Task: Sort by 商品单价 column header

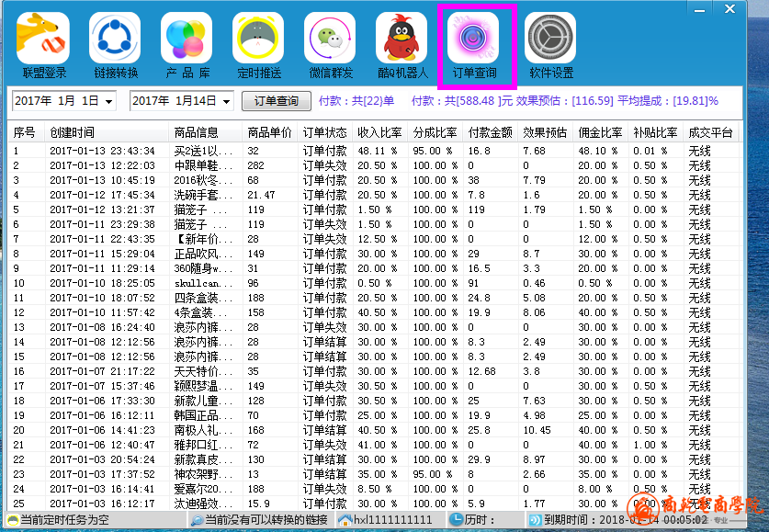Action: point(270,133)
